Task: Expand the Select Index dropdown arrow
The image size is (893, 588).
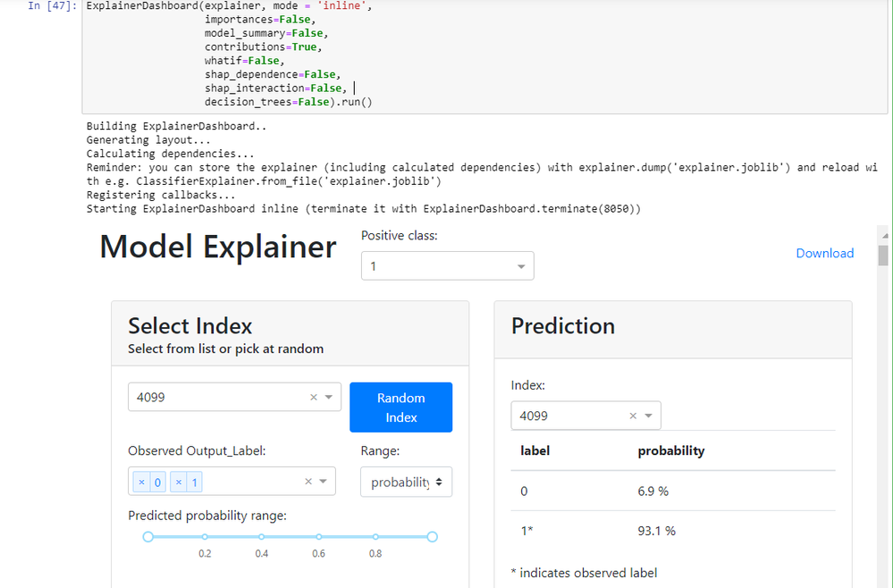Action: 329,398
